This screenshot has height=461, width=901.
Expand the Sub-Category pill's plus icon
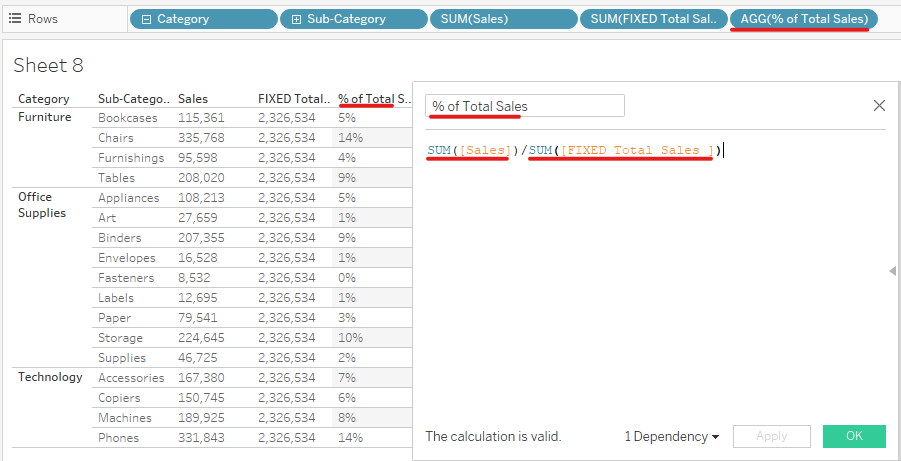click(x=296, y=19)
